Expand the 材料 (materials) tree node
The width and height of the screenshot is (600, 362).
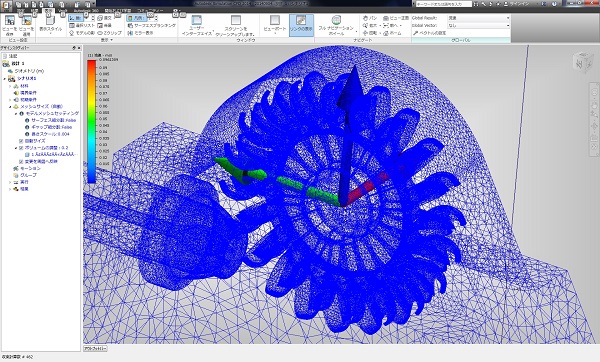(x=10, y=86)
